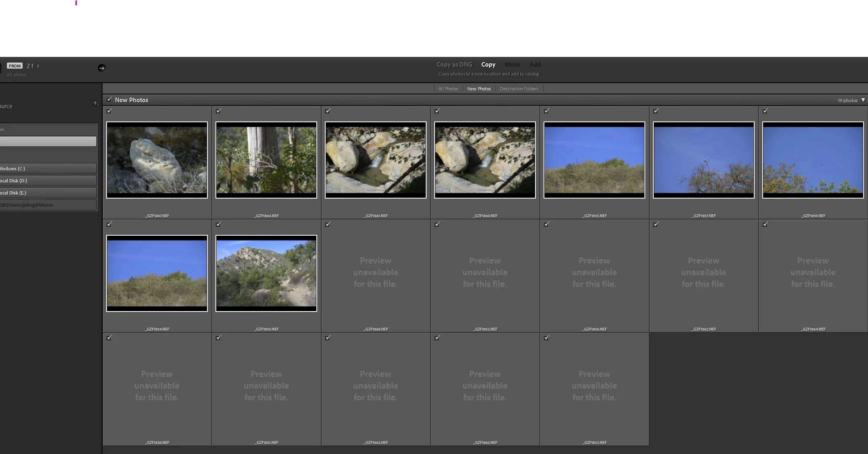The image size is (868, 454).
Task: Uncheck the _GZF1859.NEF photo checkbox
Action: (765, 111)
